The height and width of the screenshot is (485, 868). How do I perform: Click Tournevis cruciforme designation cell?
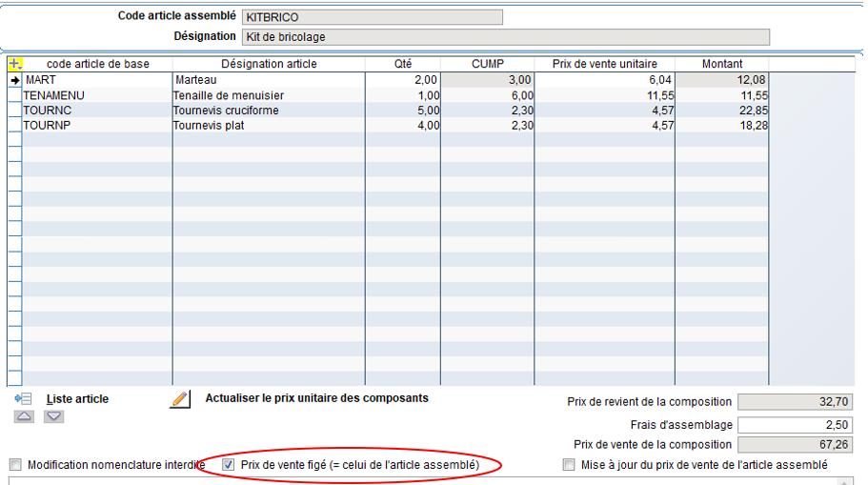tap(269, 111)
